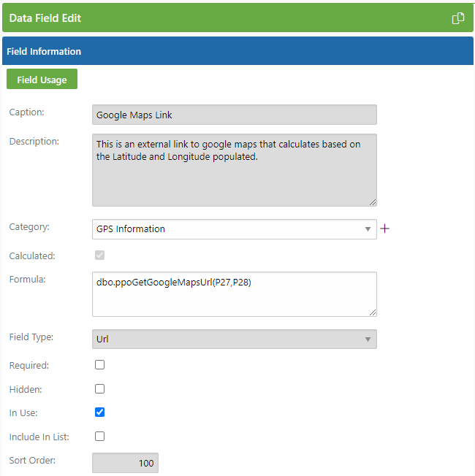This screenshot has height=476, width=475.
Task: Click inside the Formula text area
Action: (235, 294)
